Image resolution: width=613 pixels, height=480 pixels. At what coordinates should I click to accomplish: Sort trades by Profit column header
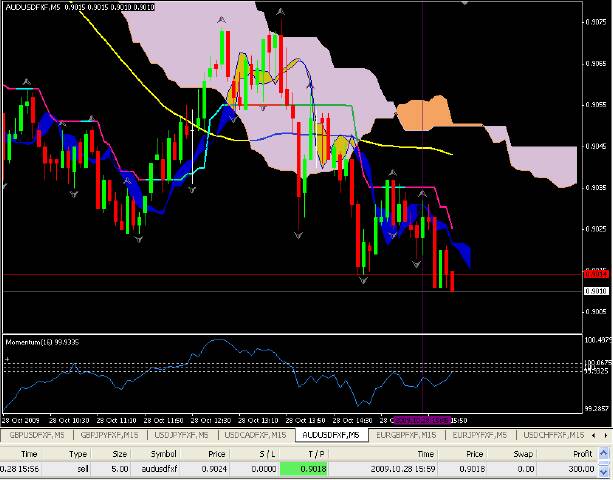click(x=582, y=454)
